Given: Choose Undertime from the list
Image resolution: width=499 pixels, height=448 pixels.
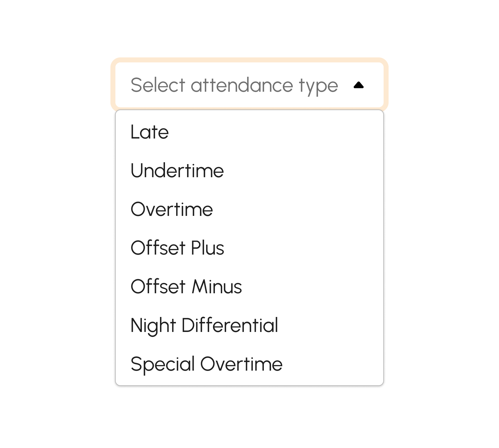Looking at the screenshot, I should coord(177,171).
